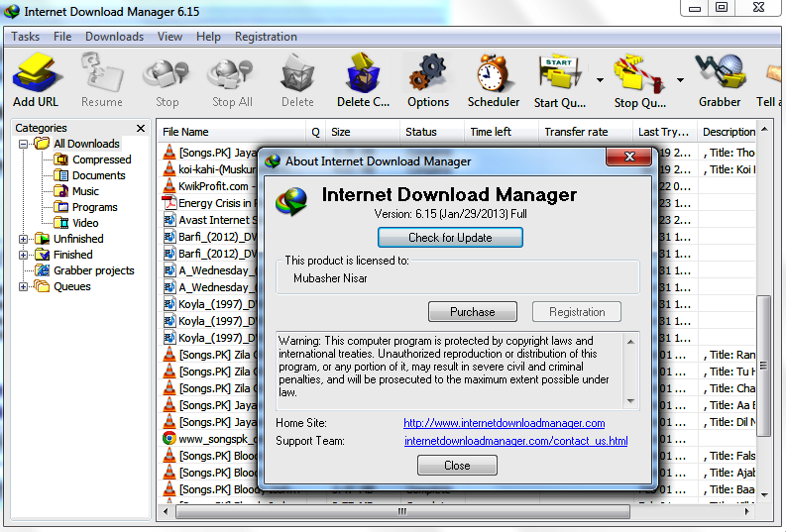Select the Grabber projects tree item
The image size is (786, 532).
point(94,270)
